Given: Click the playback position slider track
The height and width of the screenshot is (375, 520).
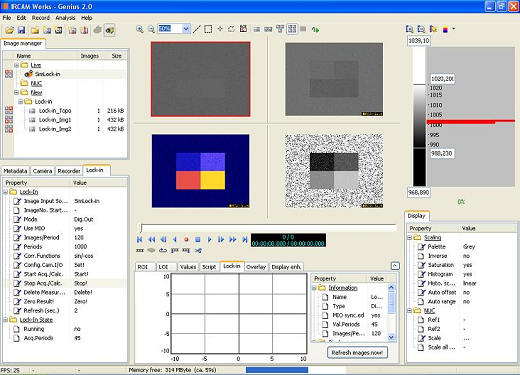Looking at the screenshot, I should pos(268,228).
